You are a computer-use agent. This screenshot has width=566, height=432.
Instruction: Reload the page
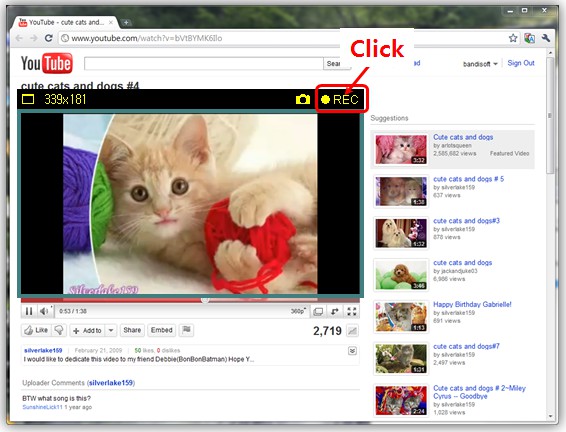click(x=48, y=38)
